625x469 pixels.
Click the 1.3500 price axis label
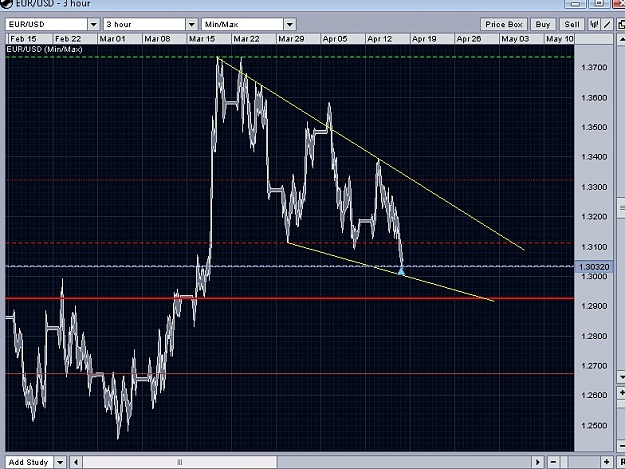coord(594,127)
